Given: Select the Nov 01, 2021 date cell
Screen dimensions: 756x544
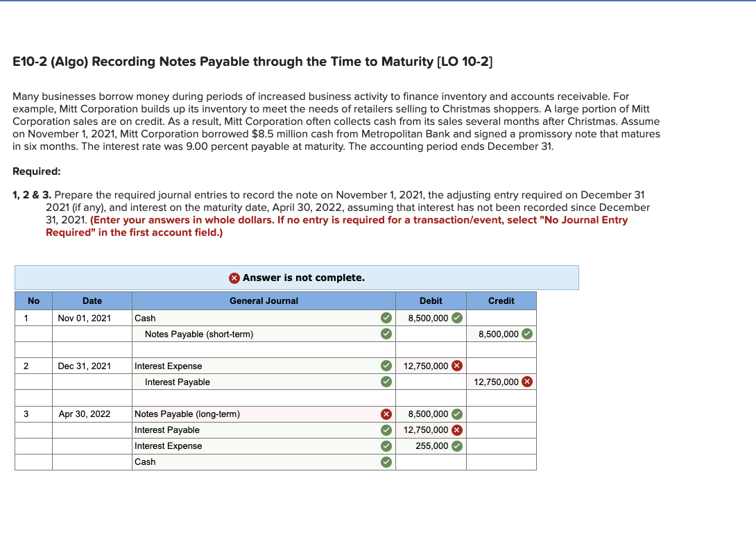Looking at the screenshot, I should point(92,318).
